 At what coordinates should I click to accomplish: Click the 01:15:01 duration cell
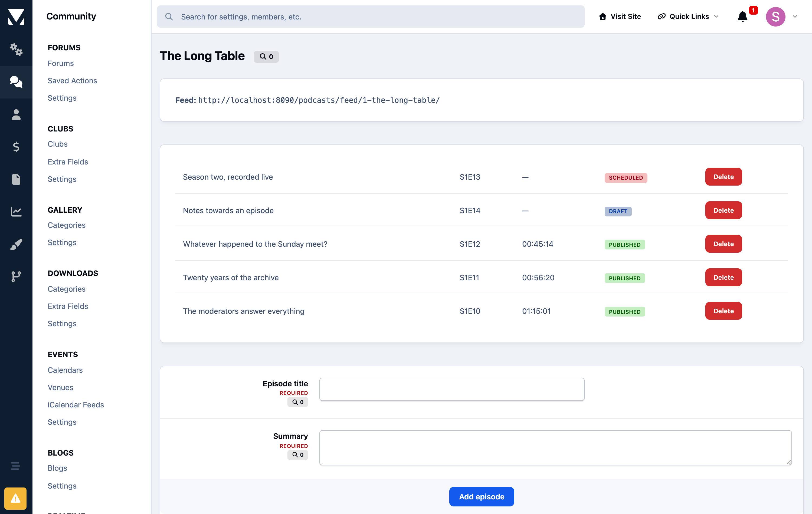(536, 311)
